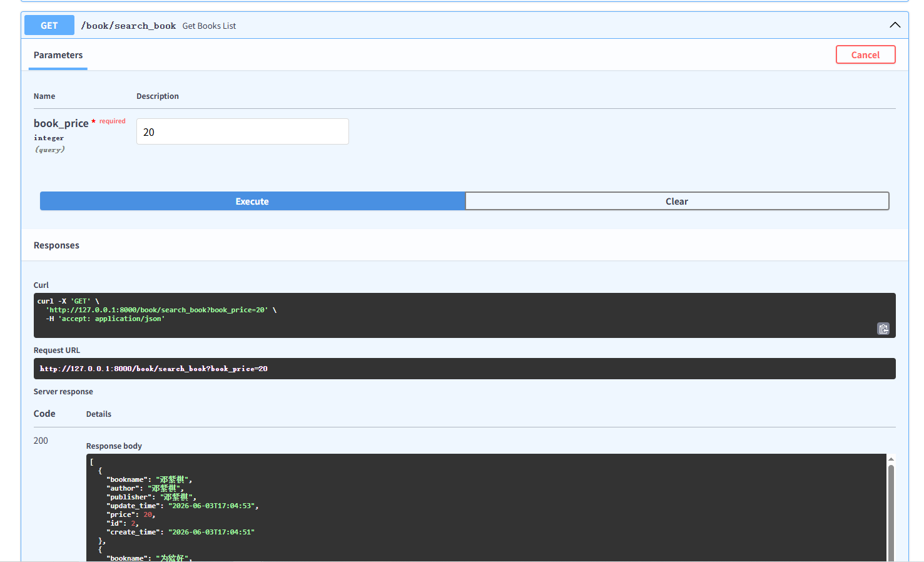Click the 'Responses' section heading
The height and width of the screenshot is (562, 924).
point(56,245)
